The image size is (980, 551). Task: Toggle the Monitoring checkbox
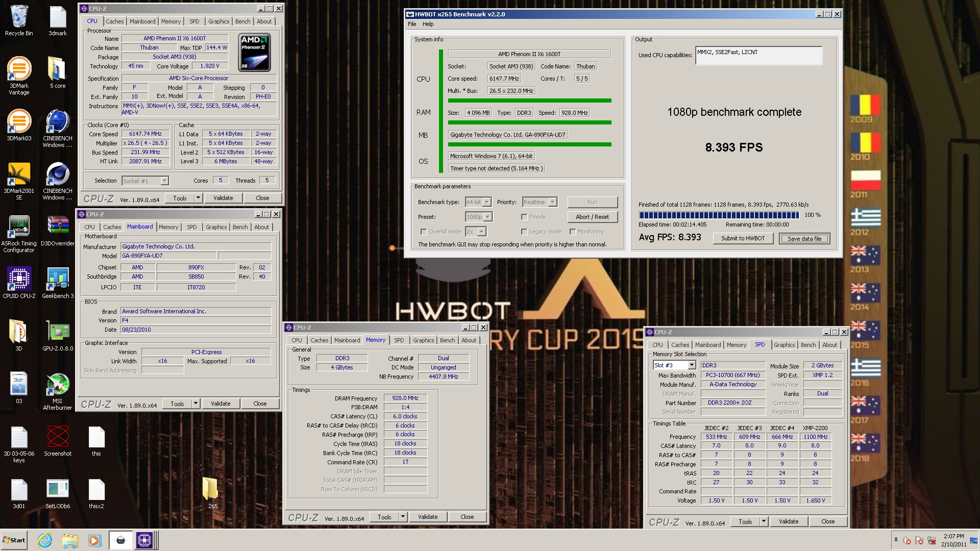point(573,232)
